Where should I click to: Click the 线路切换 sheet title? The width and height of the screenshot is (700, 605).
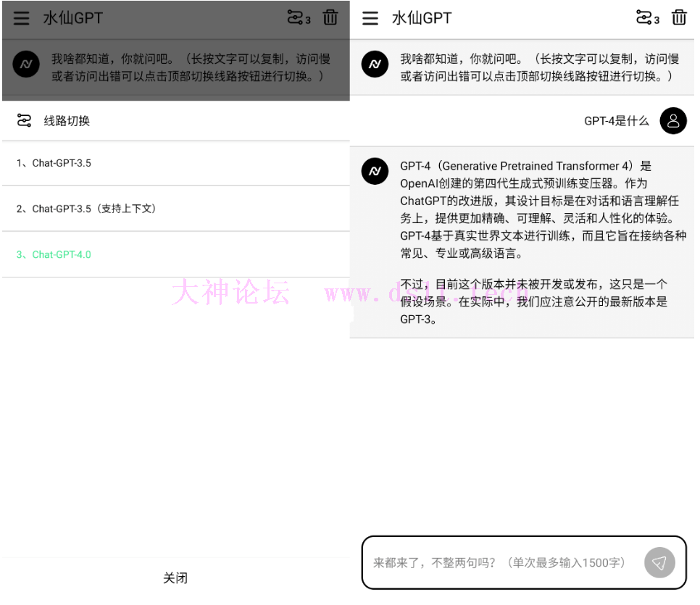click(67, 120)
